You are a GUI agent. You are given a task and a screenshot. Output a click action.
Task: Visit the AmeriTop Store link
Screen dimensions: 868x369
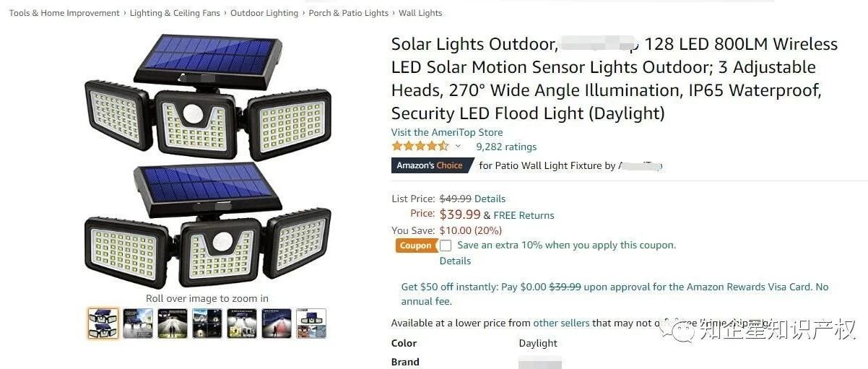447,132
